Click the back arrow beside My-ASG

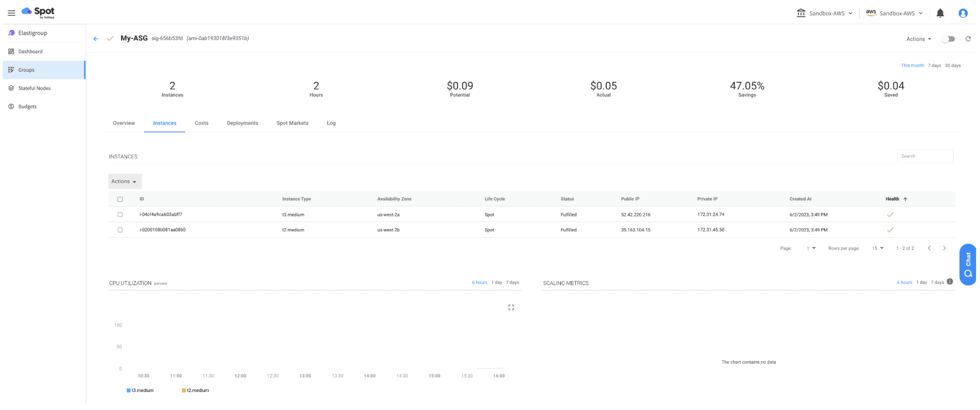pyautogui.click(x=96, y=39)
